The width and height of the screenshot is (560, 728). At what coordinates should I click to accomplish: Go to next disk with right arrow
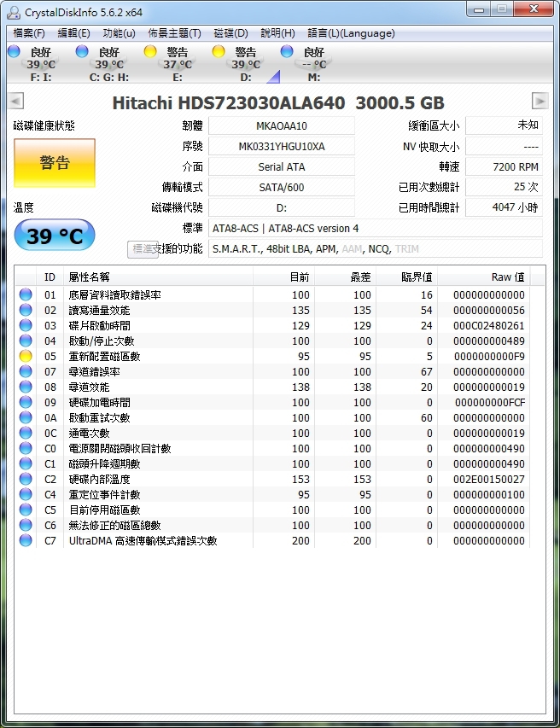[x=540, y=101]
